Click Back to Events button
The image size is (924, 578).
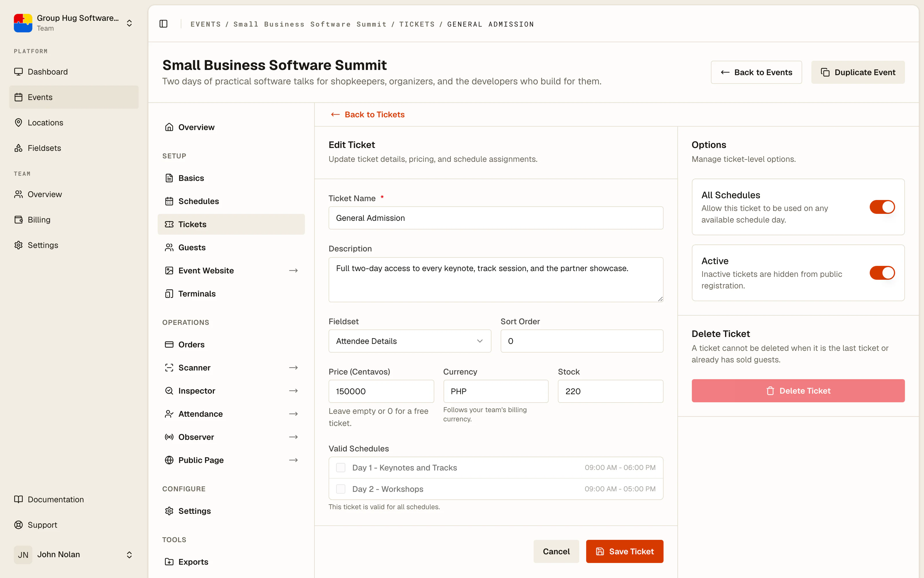click(756, 72)
